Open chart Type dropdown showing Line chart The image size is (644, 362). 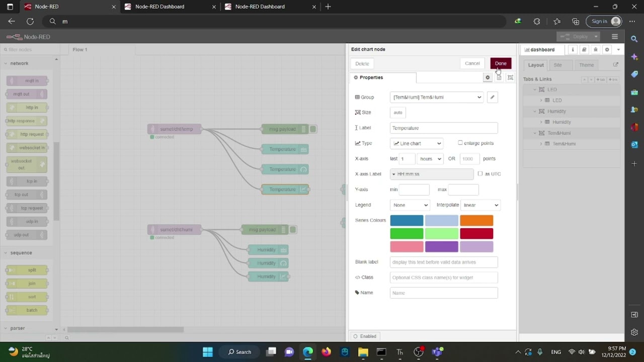pyautogui.click(x=417, y=143)
